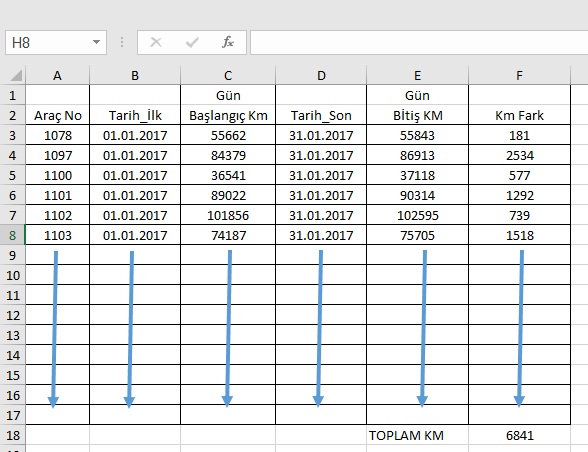Select the cell showing 2534

click(x=519, y=155)
